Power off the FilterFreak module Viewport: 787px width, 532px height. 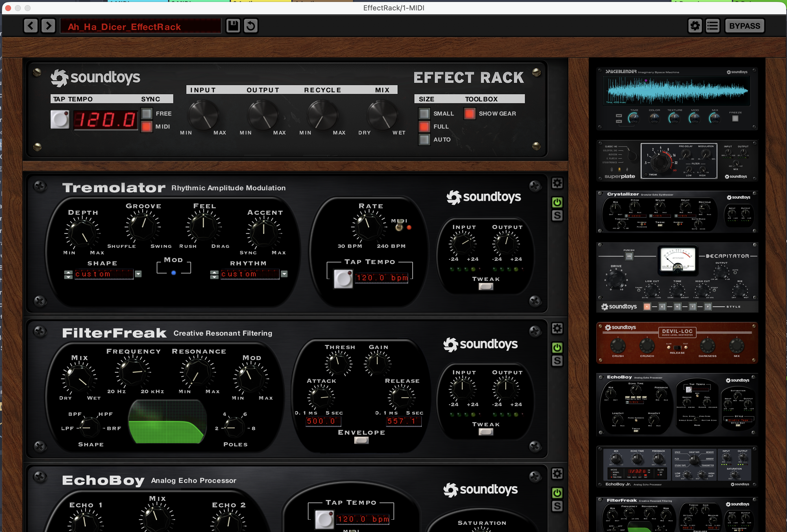point(557,347)
